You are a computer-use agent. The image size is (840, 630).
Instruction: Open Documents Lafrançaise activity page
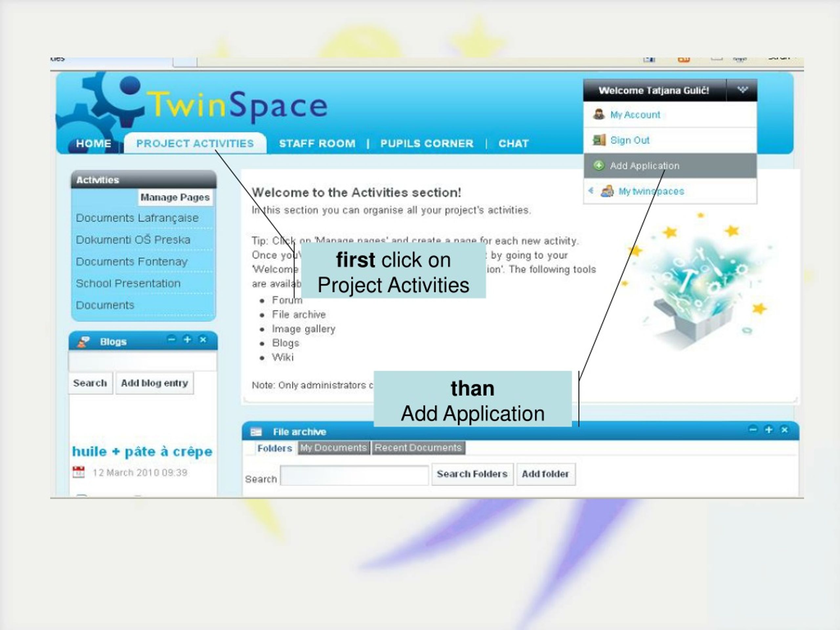click(137, 218)
